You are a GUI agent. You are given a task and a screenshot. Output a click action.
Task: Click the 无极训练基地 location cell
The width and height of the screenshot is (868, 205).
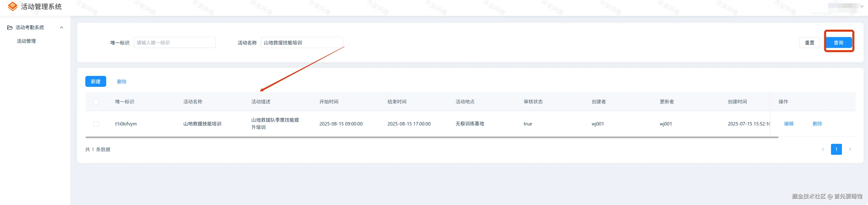point(470,124)
